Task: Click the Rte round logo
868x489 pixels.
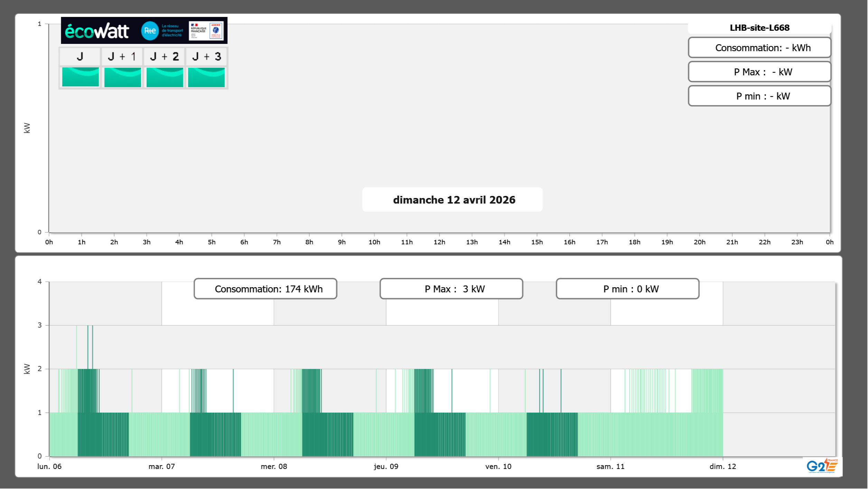Action: tap(150, 31)
